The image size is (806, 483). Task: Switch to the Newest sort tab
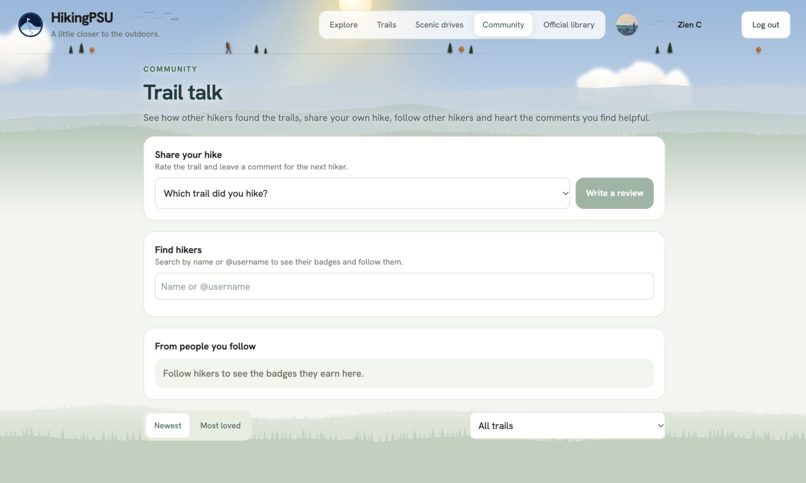[168, 425]
